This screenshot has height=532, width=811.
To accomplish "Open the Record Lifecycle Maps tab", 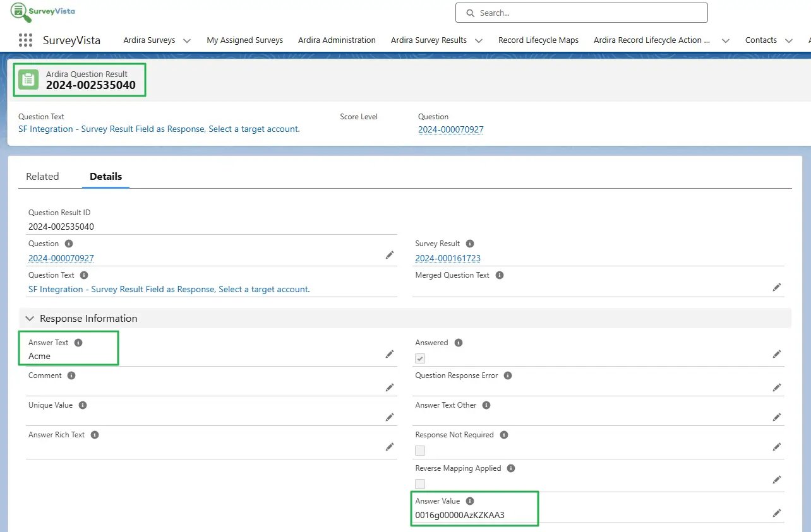I will tap(538, 40).
